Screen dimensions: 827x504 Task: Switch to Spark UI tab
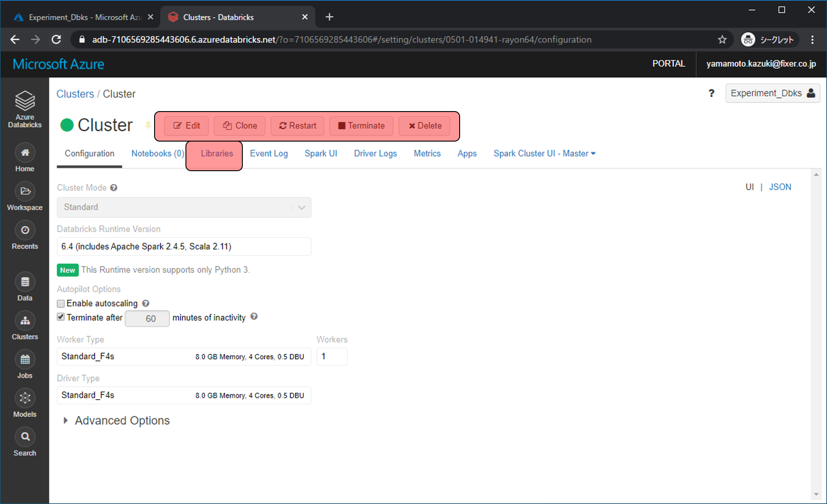321,153
